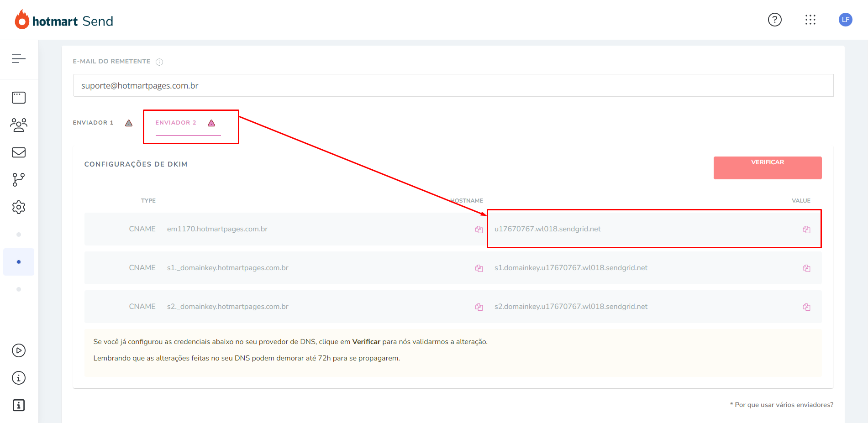Switch to the Enviador 2 tab
The width and height of the screenshot is (868, 423).
(x=176, y=123)
